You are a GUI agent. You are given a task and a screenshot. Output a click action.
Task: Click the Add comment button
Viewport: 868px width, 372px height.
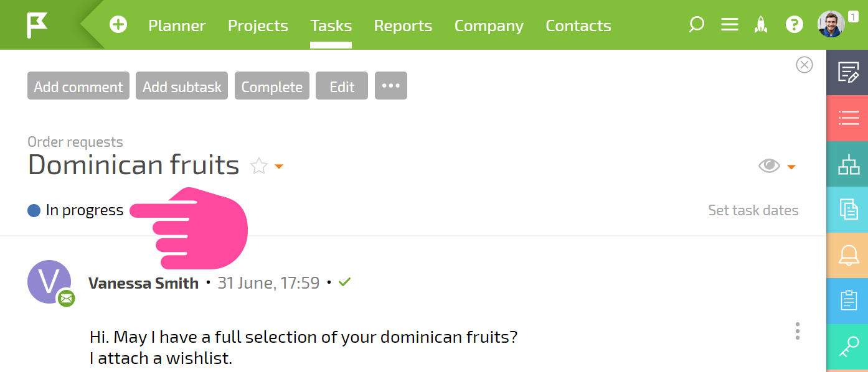(x=78, y=86)
